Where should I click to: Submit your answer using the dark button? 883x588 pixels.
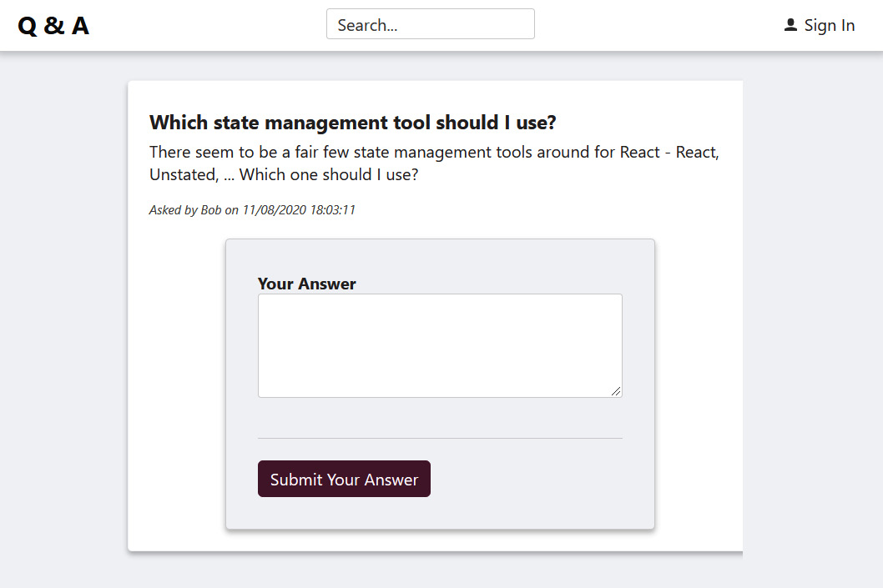click(x=344, y=479)
